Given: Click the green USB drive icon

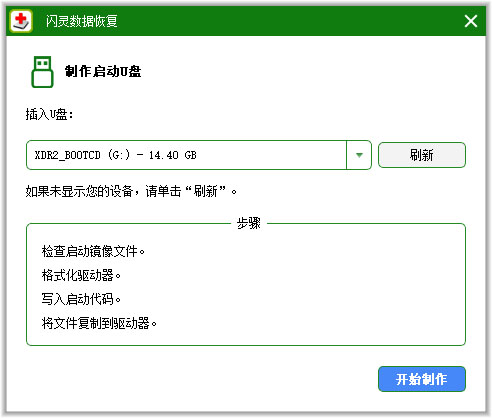Looking at the screenshot, I should (x=42, y=72).
